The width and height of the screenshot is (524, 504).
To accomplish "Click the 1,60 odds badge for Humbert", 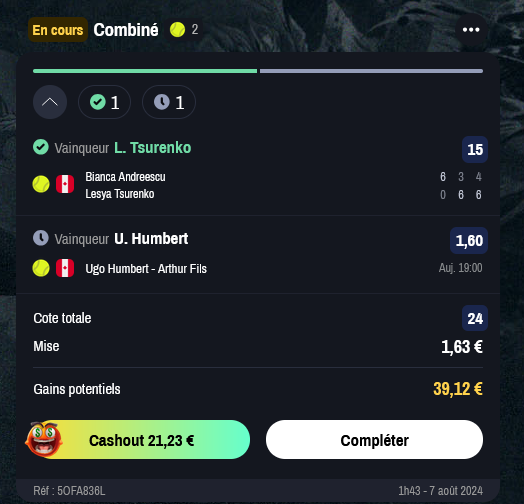I will tap(469, 241).
